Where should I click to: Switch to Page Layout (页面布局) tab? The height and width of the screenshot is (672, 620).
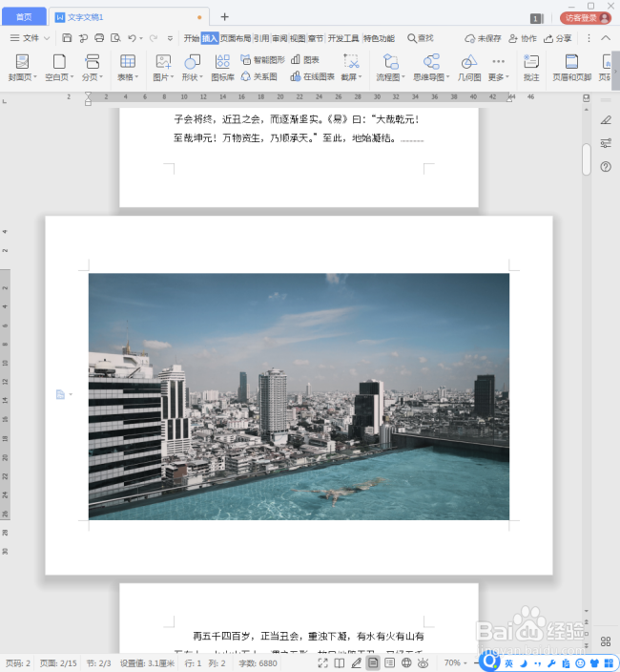(236, 38)
